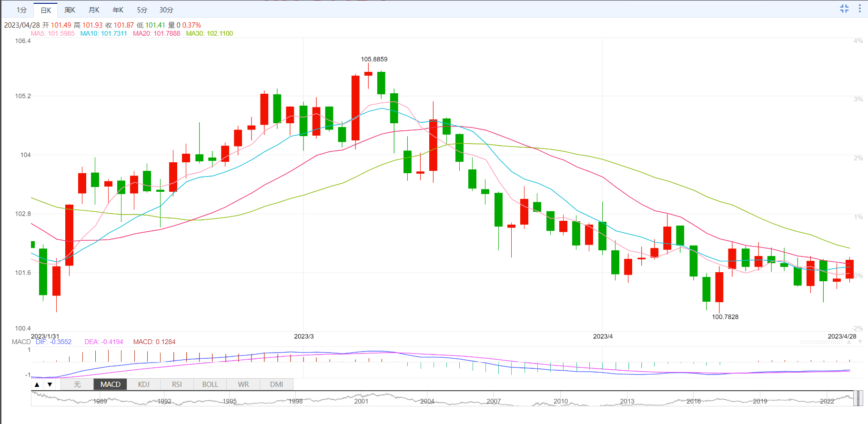The width and height of the screenshot is (868, 424).
Task: Click the MA30: 102.1100 legend label
Action: tap(210, 33)
